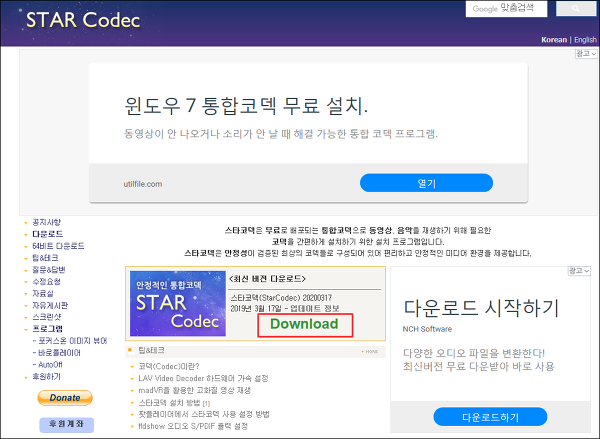Open 공지사항 in the sidebar menu
This screenshot has width=600, height=439.
click(46, 222)
